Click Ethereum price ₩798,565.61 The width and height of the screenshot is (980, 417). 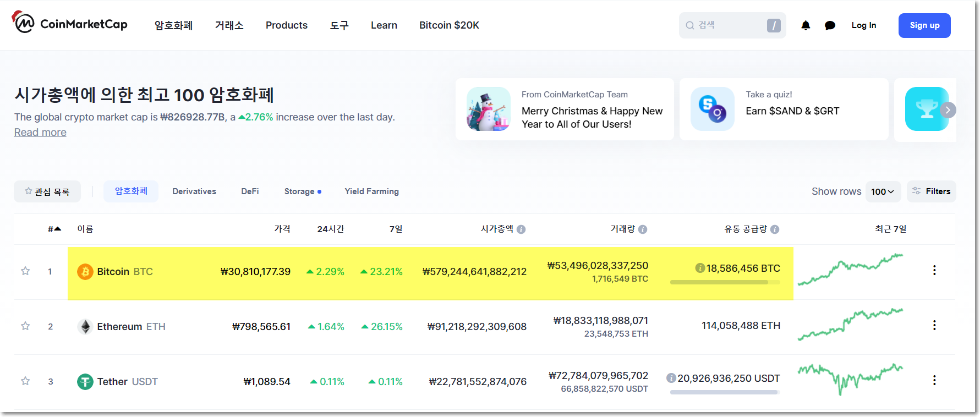(x=261, y=327)
